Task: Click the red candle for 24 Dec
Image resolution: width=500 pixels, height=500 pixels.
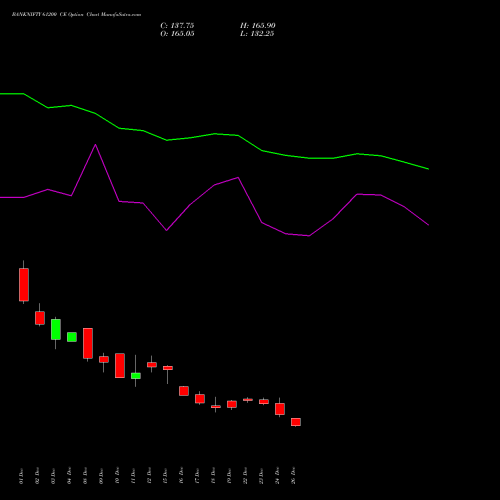Action: 280,409
